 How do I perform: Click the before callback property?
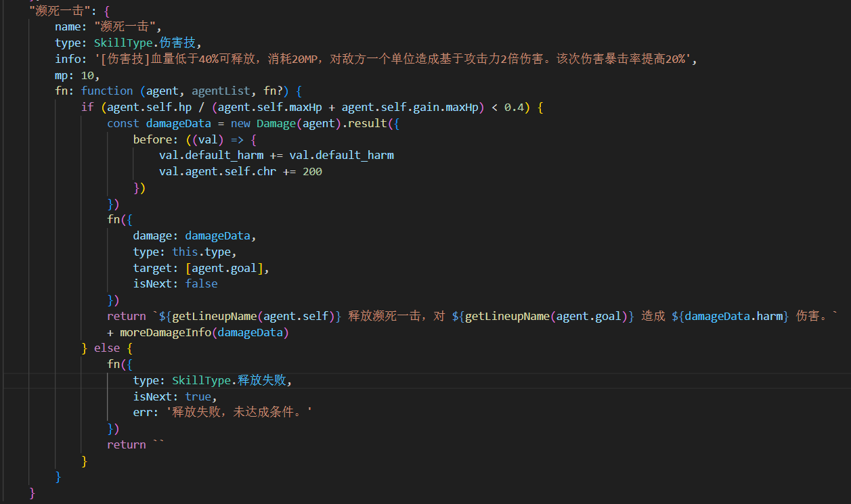pos(152,139)
